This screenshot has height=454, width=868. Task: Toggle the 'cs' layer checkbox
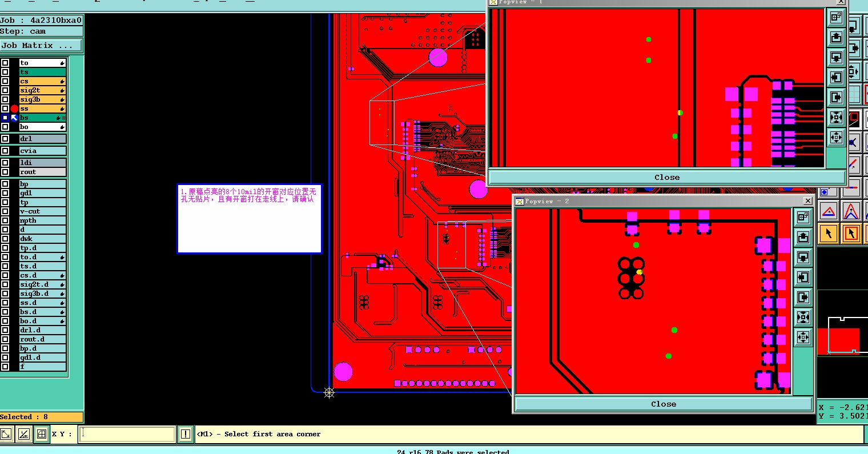[x=5, y=81]
